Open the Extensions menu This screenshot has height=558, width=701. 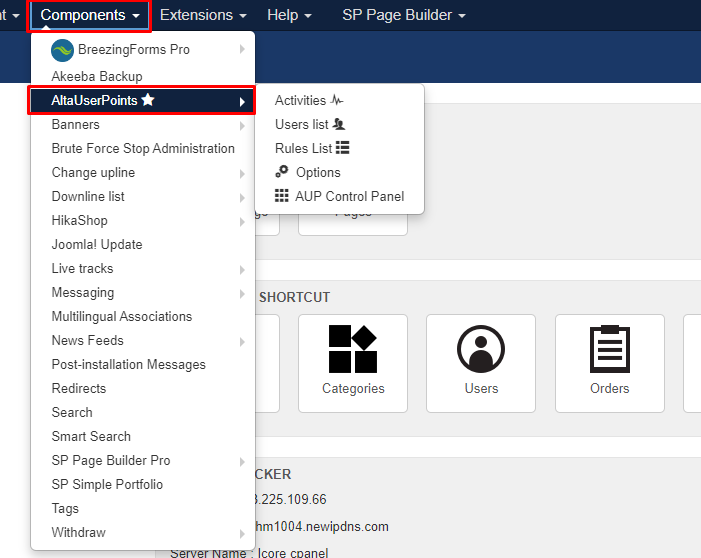click(x=203, y=15)
